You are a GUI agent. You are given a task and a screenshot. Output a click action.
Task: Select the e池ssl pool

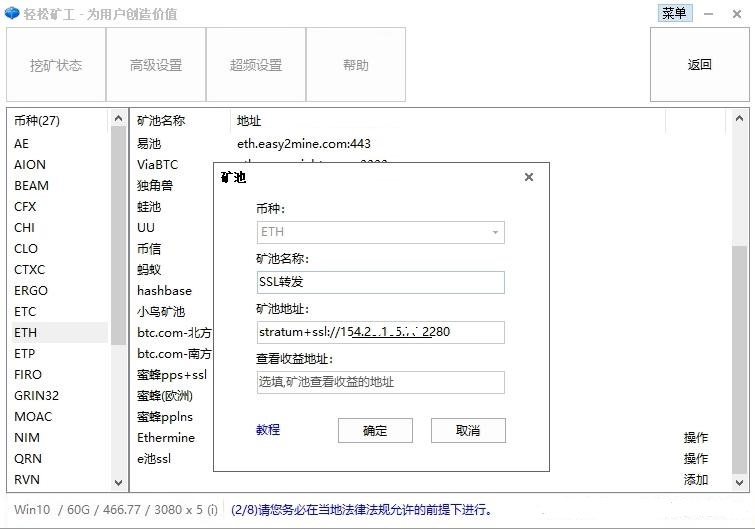point(154,459)
